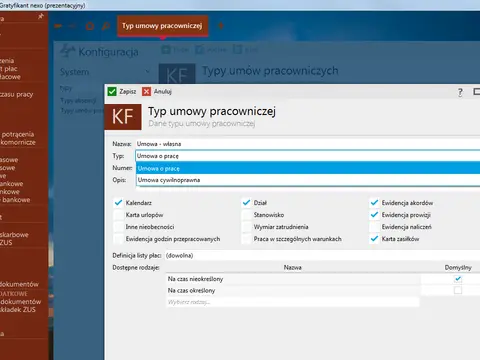Click the Nazwa column header
480x360 pixels.
(x=293, y=267)
